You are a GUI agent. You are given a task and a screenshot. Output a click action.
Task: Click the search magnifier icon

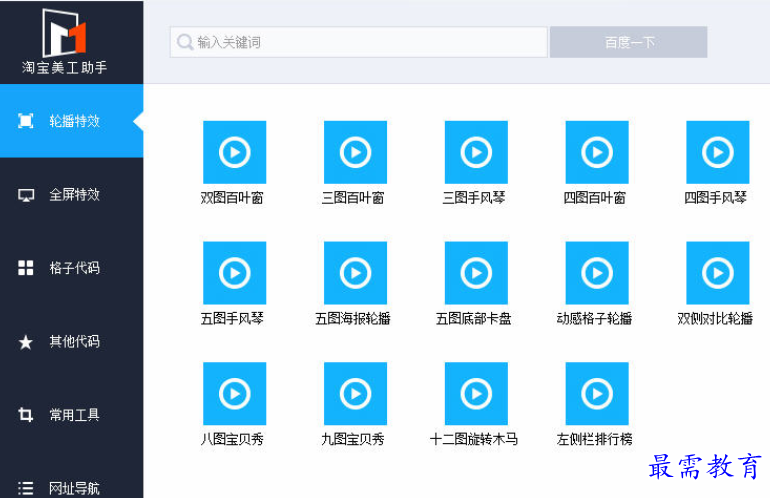coord(185,42)
